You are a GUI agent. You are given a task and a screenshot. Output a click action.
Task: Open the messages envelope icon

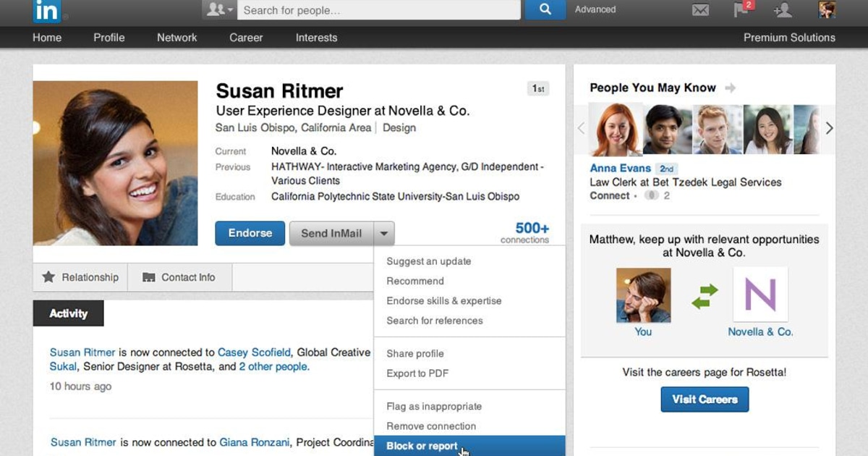699,10
